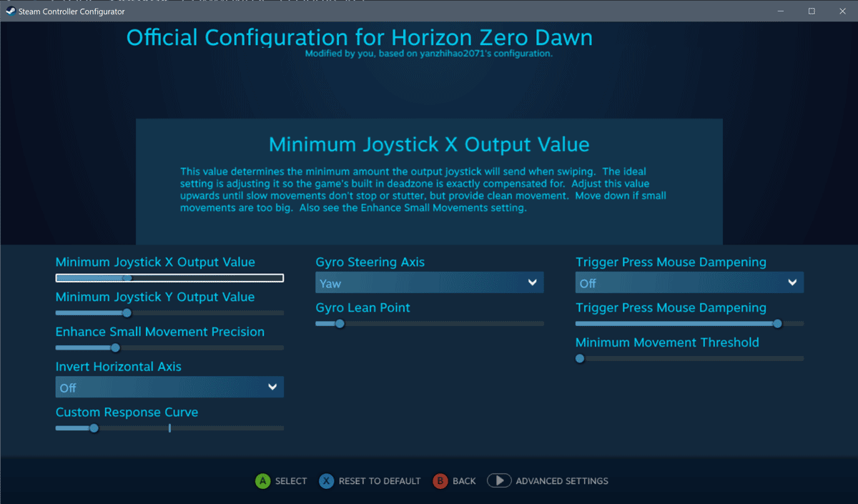Viewport: 858px width, 504px height.
Task: Click the Gyro Lean Point slider handle
Action: pos(340,324)
